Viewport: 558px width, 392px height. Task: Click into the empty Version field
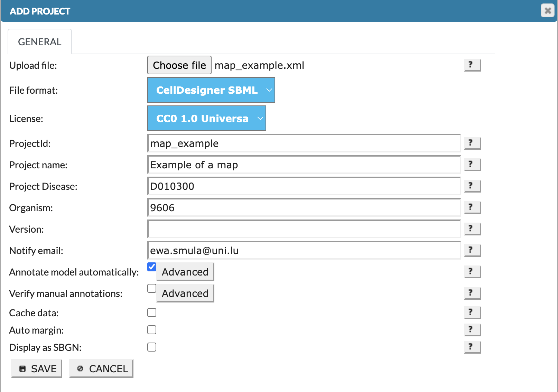304,229
